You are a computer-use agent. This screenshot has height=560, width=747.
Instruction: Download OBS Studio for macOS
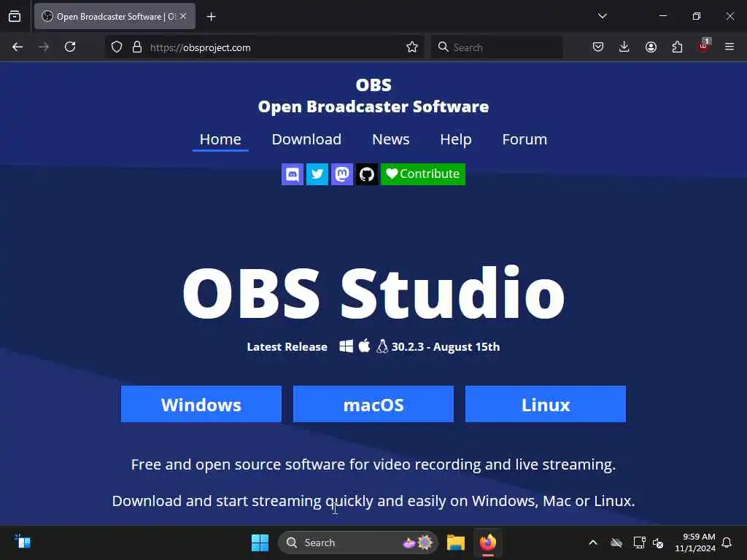pos(373,404)
